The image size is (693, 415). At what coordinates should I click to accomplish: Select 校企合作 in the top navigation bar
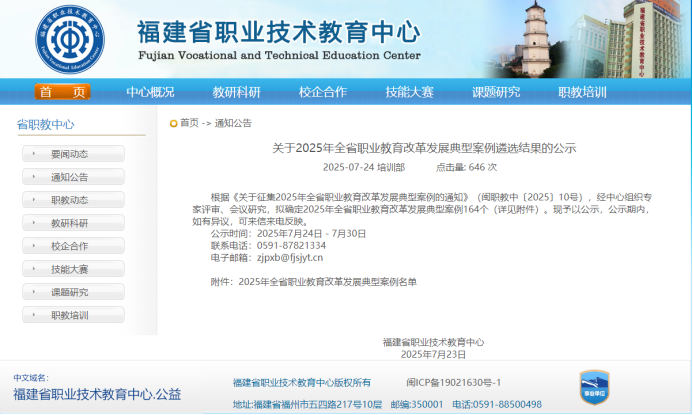click(x=323, y=92)
